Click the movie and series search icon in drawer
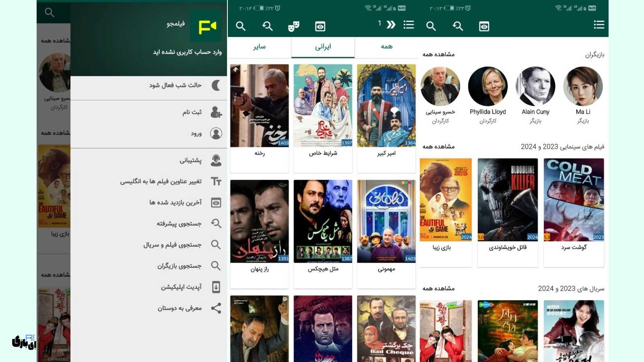 click(x=216, y=245)
